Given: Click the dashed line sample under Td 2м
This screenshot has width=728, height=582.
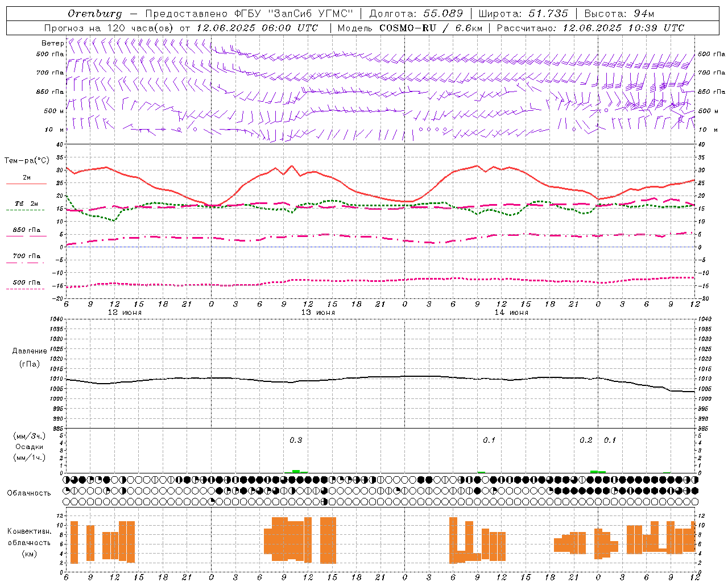Looking at the screenshot, I should 25,210.
